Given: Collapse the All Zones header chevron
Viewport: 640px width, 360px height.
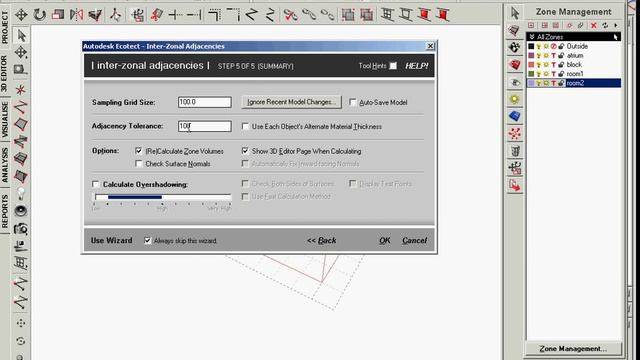Looking at the screenshot, I should [x=532, y=37].
